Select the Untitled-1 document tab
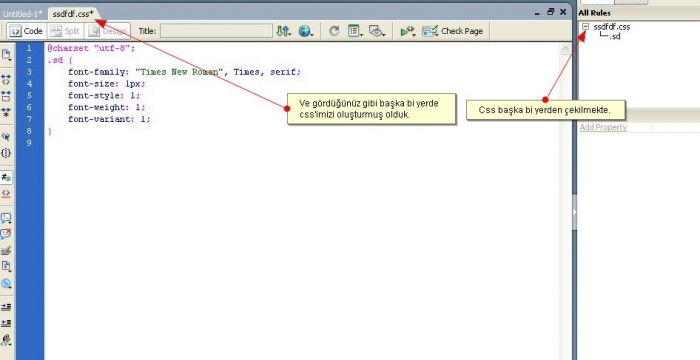Image resolution: width=700 pixels, height=360 pixels. point(22,14)
